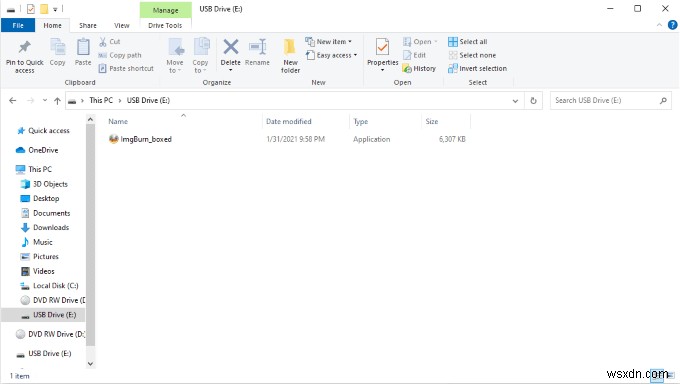Open the Music folder

click(37, 242)
